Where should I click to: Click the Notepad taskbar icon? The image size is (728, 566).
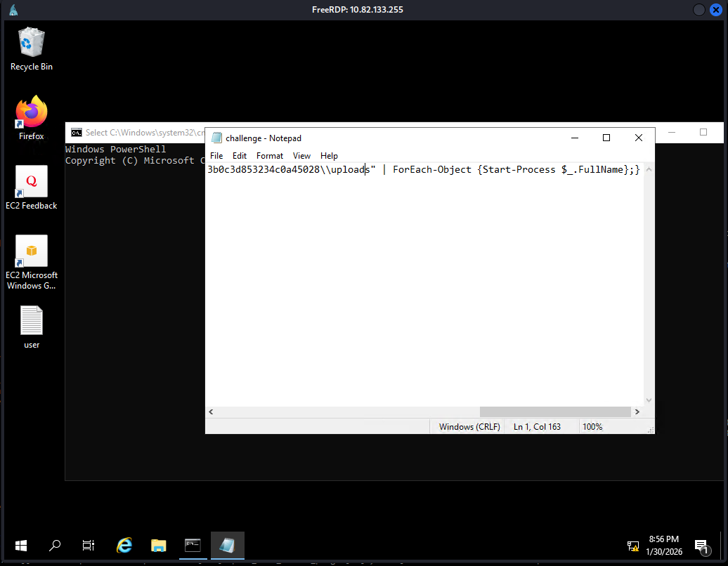[227, 545]
